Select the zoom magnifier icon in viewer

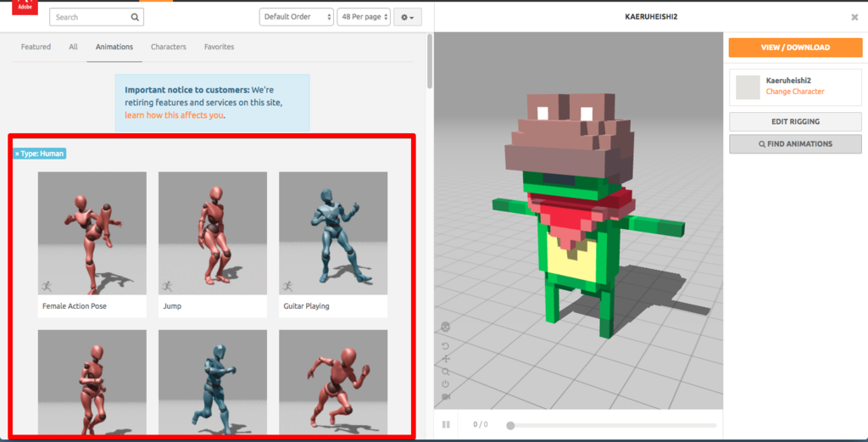point(446,372)
